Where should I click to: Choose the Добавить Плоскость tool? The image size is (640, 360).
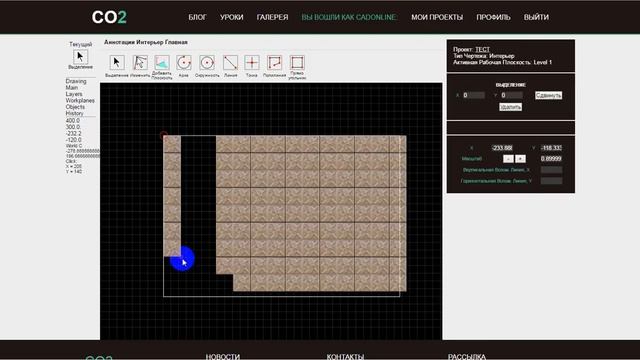(x=162, y=63)
